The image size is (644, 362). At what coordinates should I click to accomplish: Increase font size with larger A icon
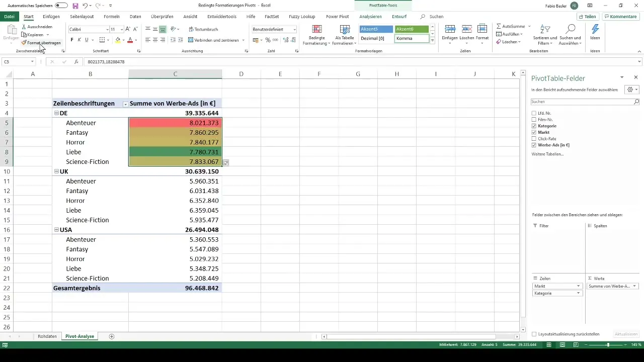click(x=128, y=30)
